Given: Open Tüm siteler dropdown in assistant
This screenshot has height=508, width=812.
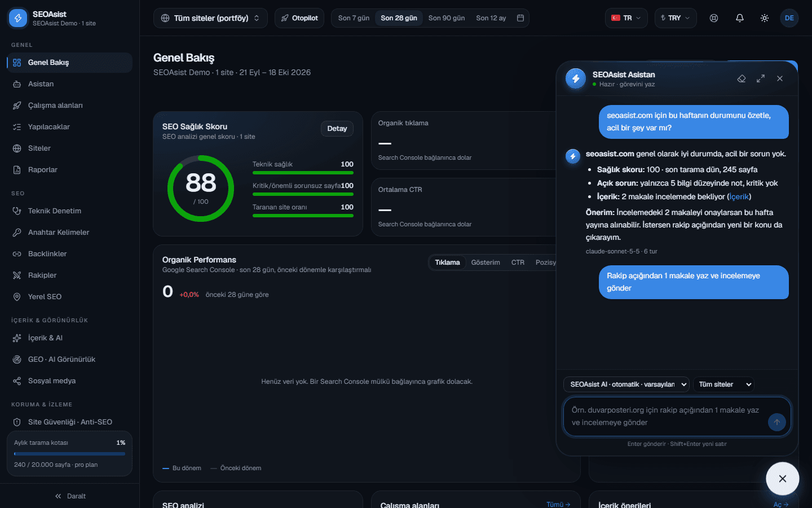Looking at the screenshot, I should [x=723, y=384].
